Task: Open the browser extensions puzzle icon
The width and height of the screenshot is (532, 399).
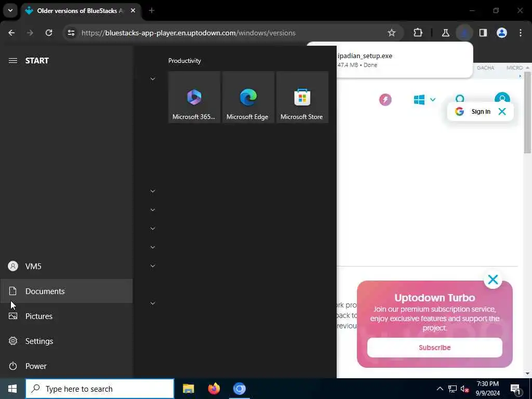Action: pos(418,33)
